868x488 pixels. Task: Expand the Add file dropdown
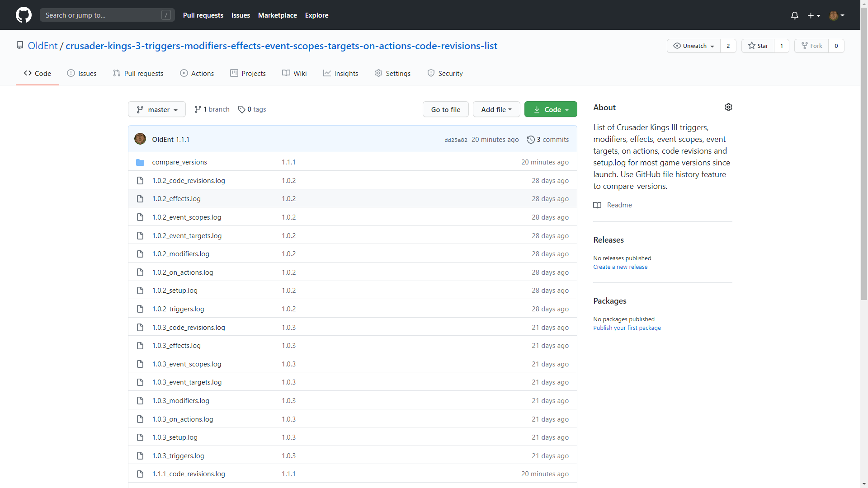(x=496, y=109)
